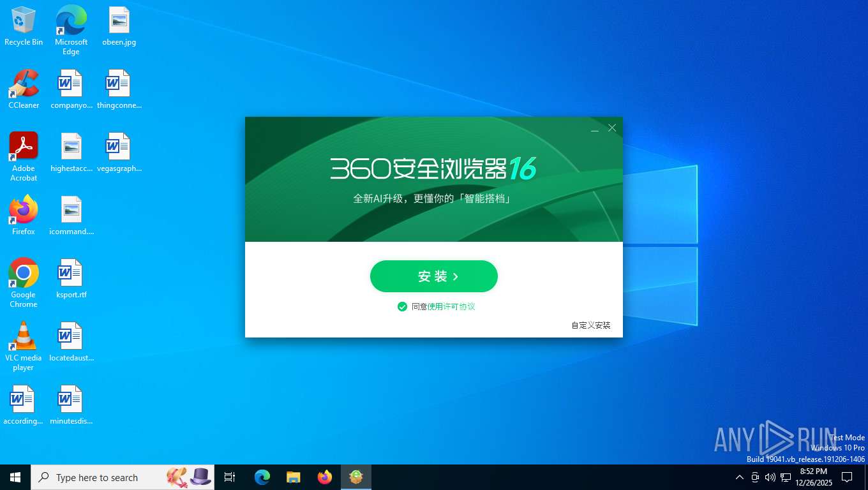Select the thingconne... Word document icon

[x=119, y=89]
